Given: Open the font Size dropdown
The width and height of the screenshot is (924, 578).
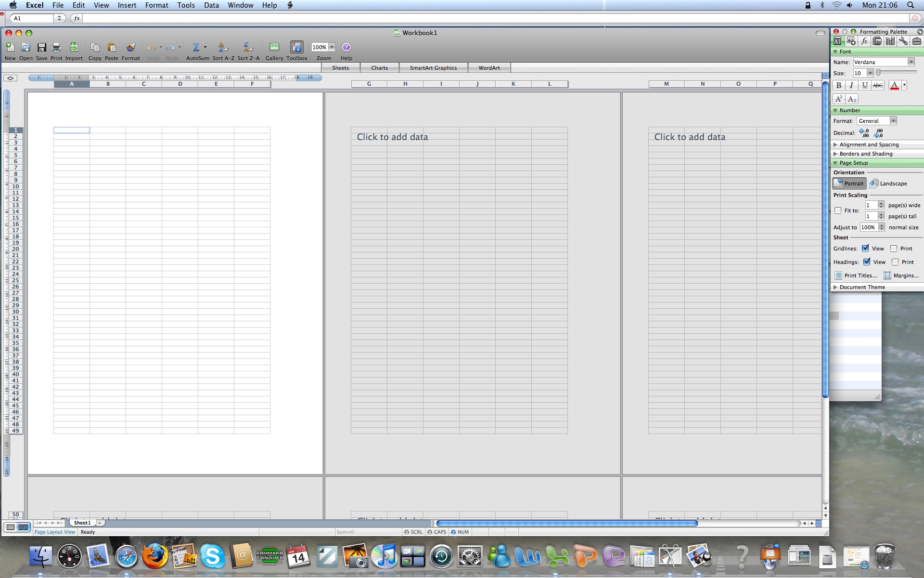Looking at the screenshot, I should 870,73.
